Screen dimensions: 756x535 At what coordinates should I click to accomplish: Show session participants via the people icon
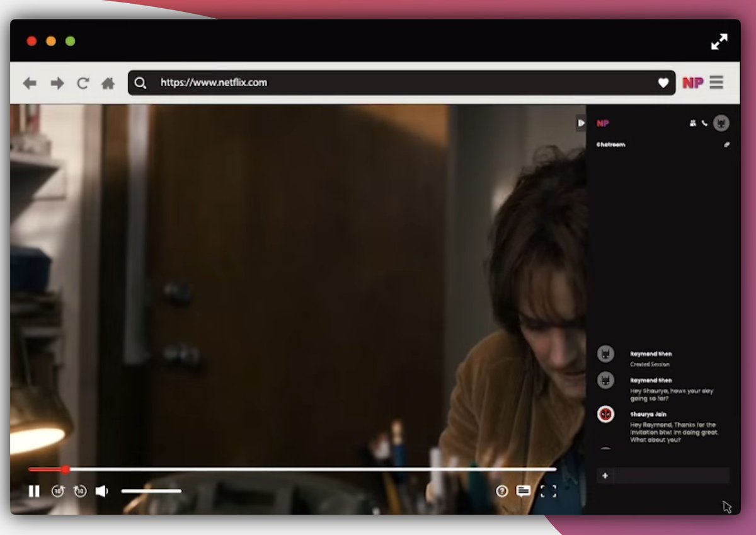coord(693,124)
